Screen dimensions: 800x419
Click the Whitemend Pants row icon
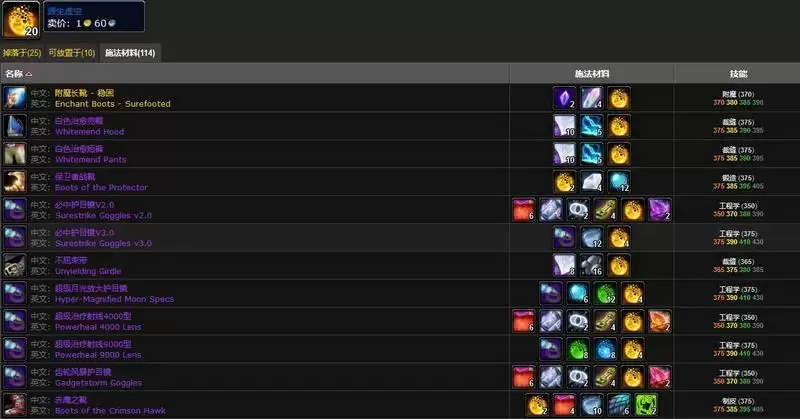[x=15, y=154]
